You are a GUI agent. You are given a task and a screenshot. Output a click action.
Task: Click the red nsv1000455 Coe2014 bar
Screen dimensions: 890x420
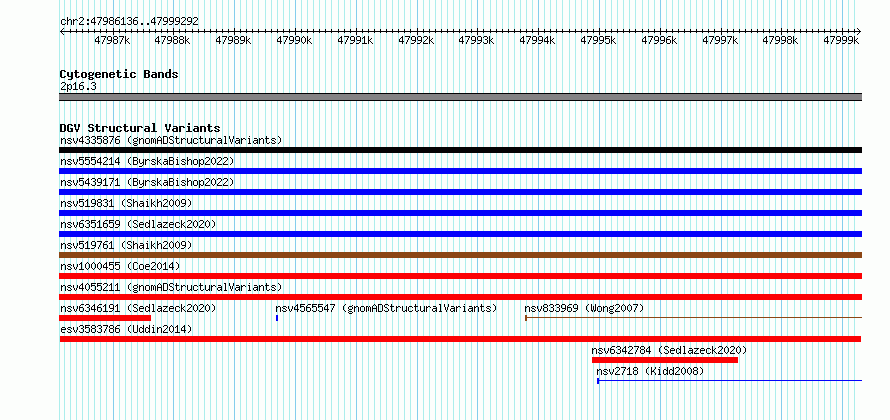[x=460, y=276]
